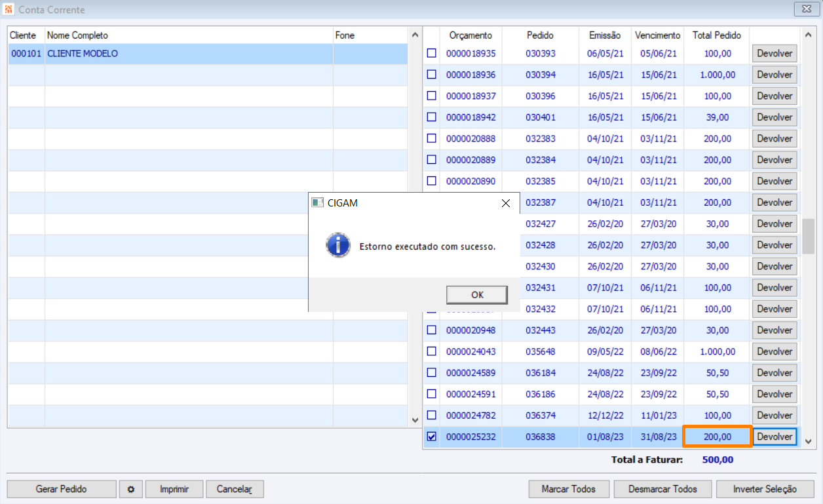Uncheck the box for orçamento 0000025232
Image resolution: width=823 pixels, height=504 pixels.
(x=431, y=436)
